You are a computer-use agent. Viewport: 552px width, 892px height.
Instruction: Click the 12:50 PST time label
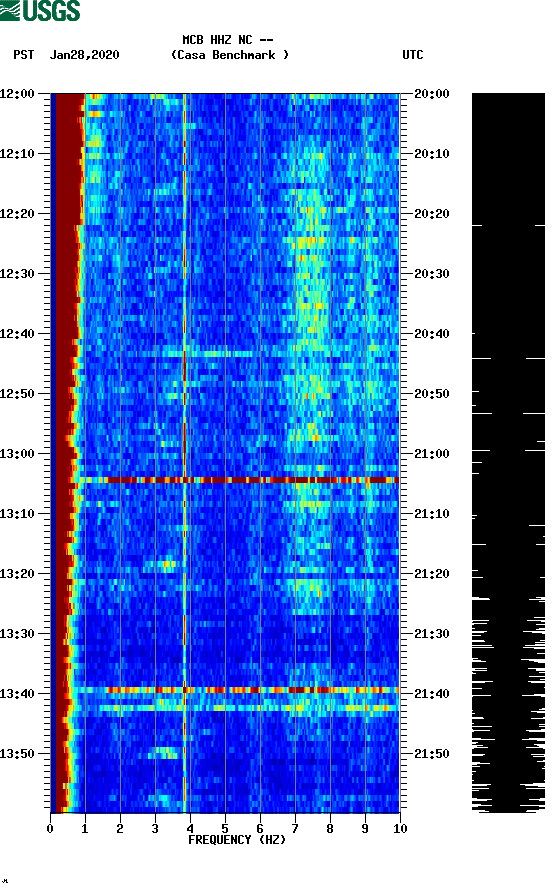[18, 394]
